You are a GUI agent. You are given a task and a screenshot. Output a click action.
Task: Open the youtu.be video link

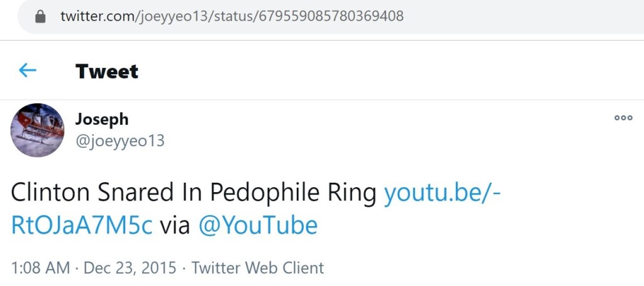coord(441,193)
